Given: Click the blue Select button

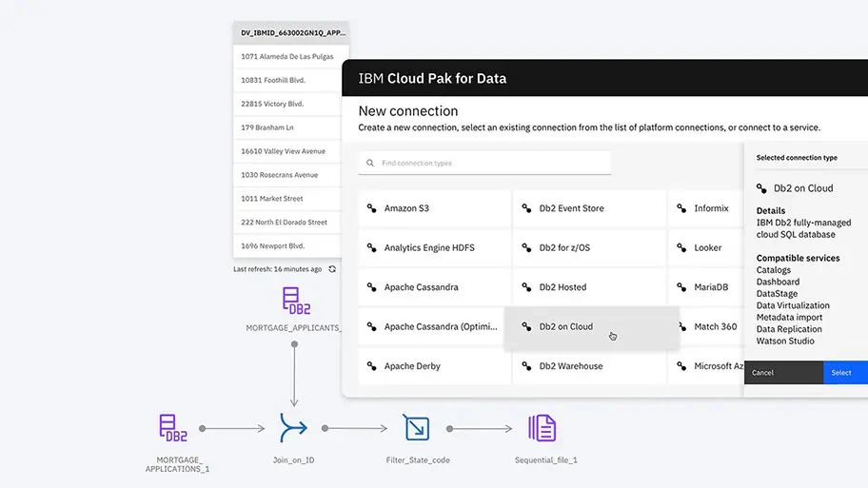Looking at the screenshot, I should [845, 372].
